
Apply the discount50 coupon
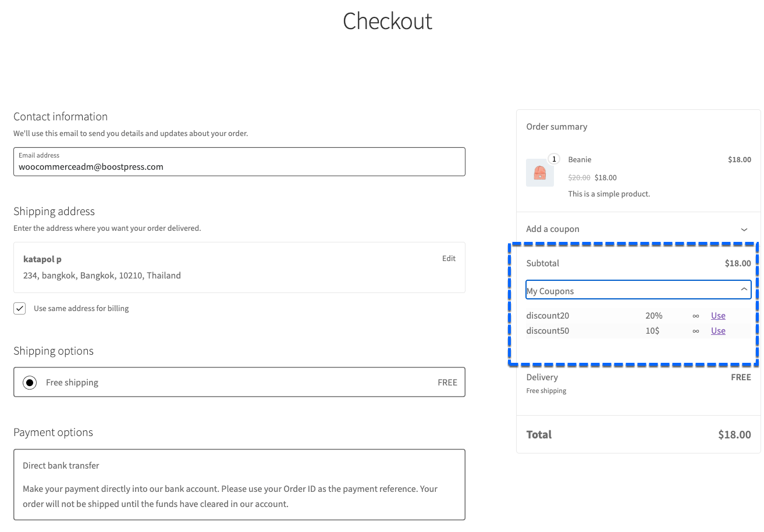click(x=717, y=330)
